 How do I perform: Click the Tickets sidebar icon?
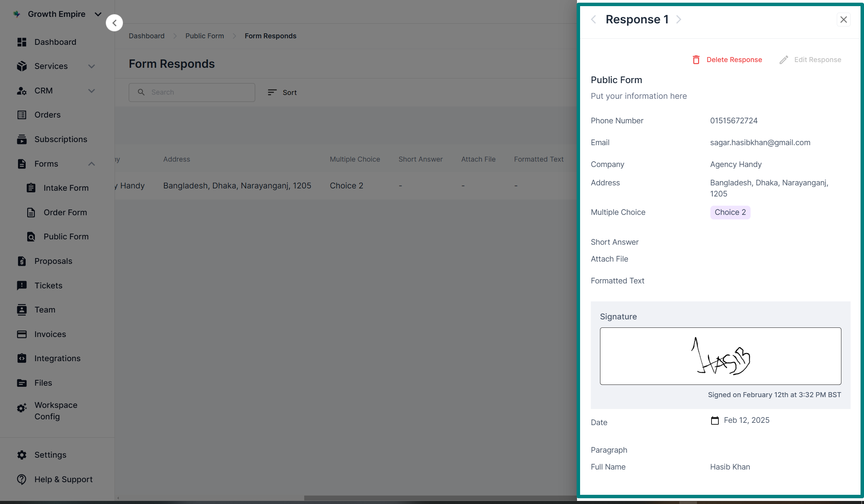coord(22,286)
